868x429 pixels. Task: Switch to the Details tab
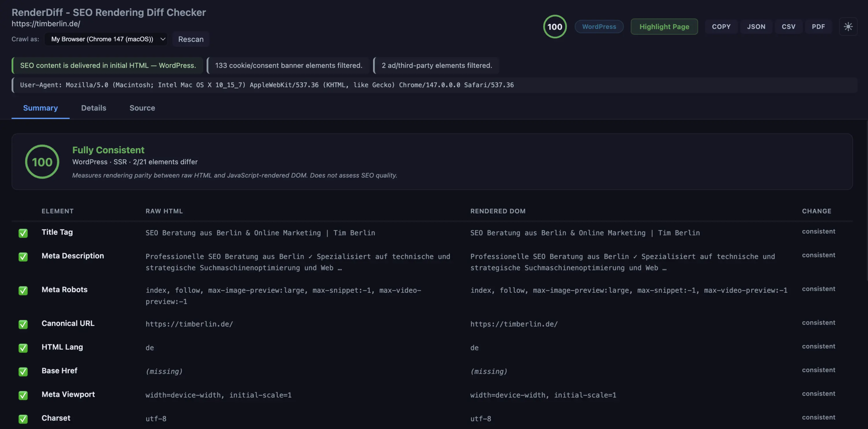tap(94, 108)
